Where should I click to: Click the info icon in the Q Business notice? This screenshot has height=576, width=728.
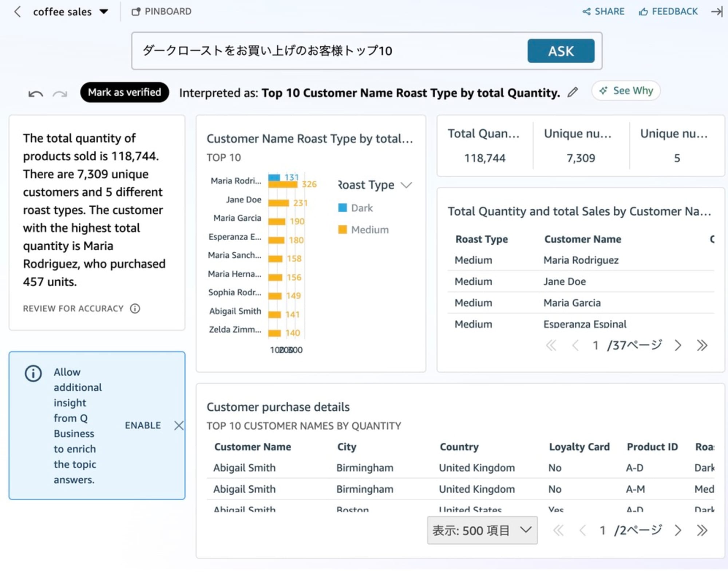(33, 373)
